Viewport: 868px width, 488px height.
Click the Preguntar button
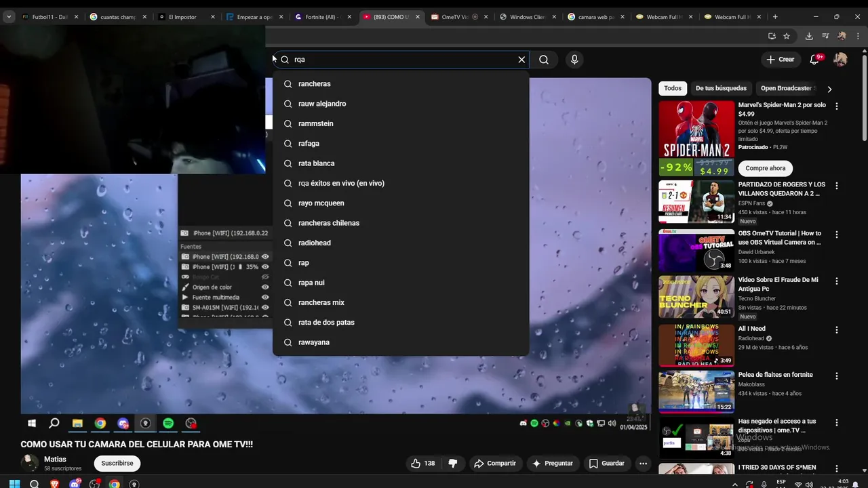[x=553, y=464]
